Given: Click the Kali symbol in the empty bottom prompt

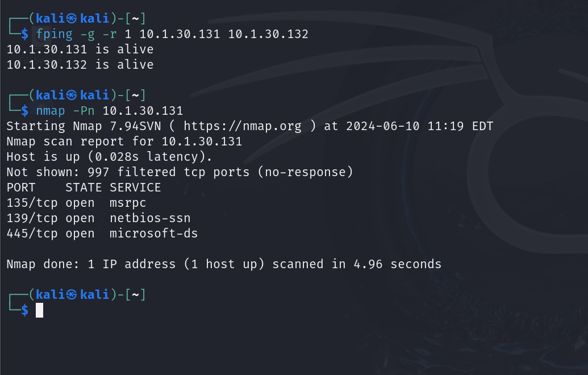Looking at the screenshot, I should (72, 294).
